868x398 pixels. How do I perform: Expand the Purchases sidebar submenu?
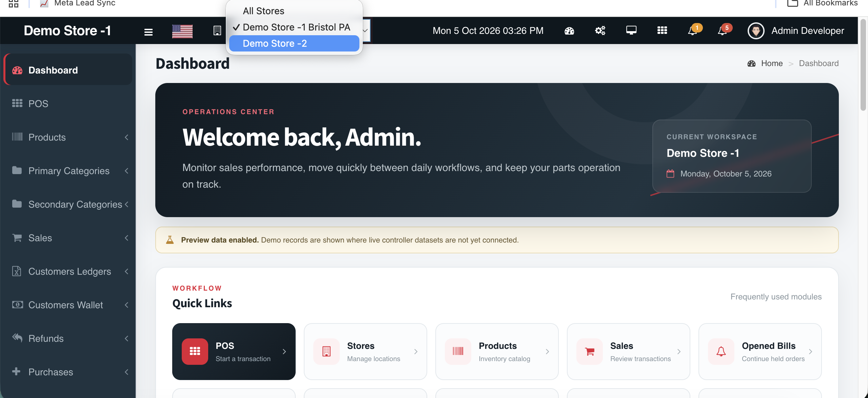(x=68, y=372)
